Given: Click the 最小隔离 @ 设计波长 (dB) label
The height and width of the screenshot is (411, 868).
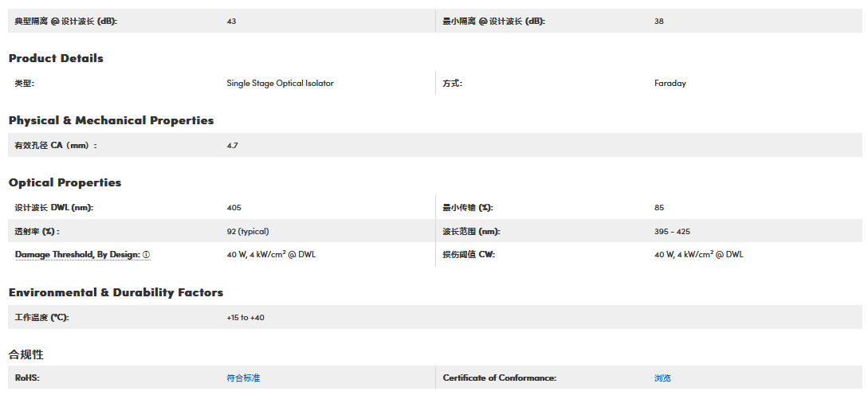Looking at the screenshot, I should pyautogui.click(x=493, y=22).
